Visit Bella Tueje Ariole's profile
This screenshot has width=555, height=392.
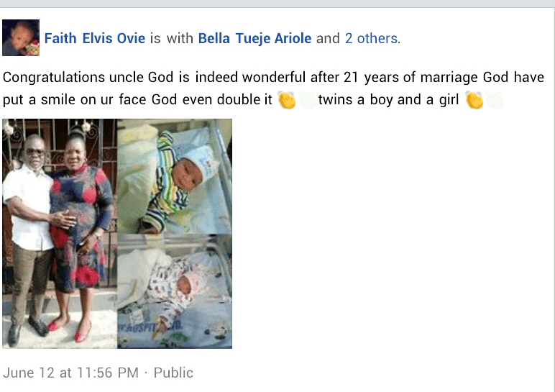tap(254, 39)
